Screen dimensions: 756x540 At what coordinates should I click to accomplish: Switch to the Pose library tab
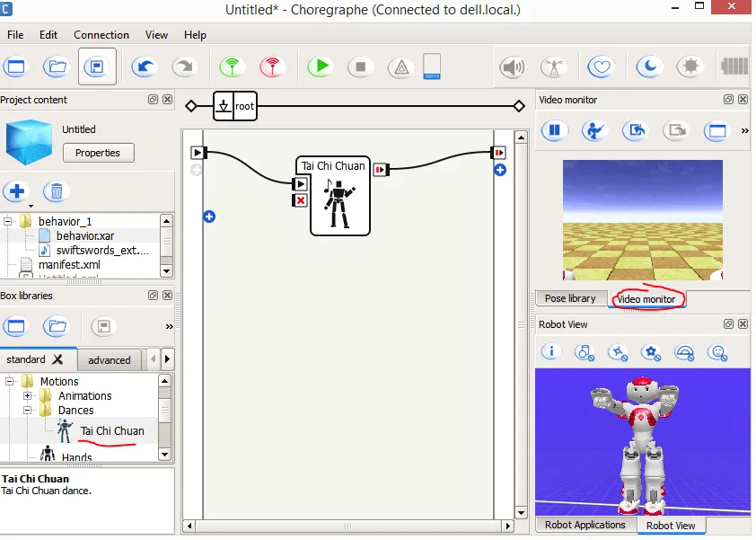point(570,298)
